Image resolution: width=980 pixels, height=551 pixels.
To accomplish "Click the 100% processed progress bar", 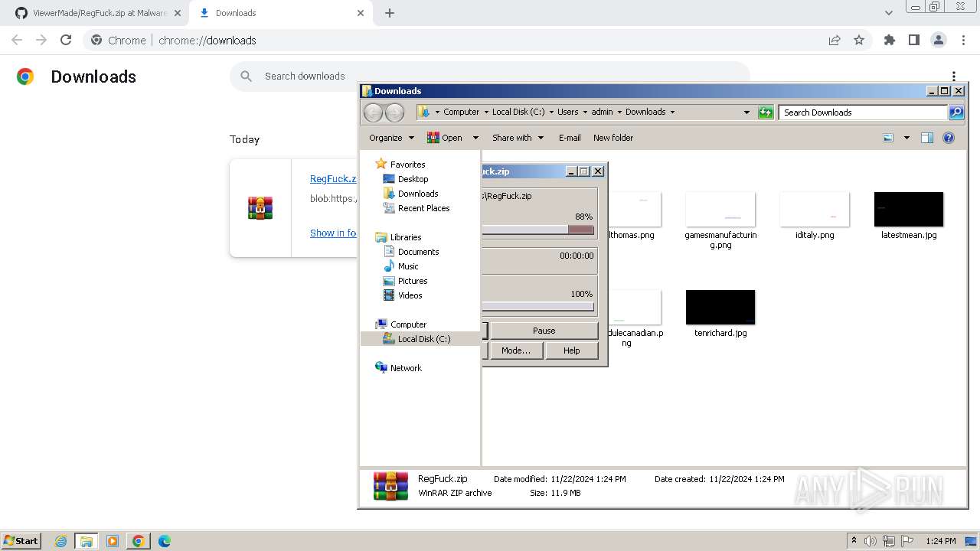I will pyautogui.click(x=537, y=307).
